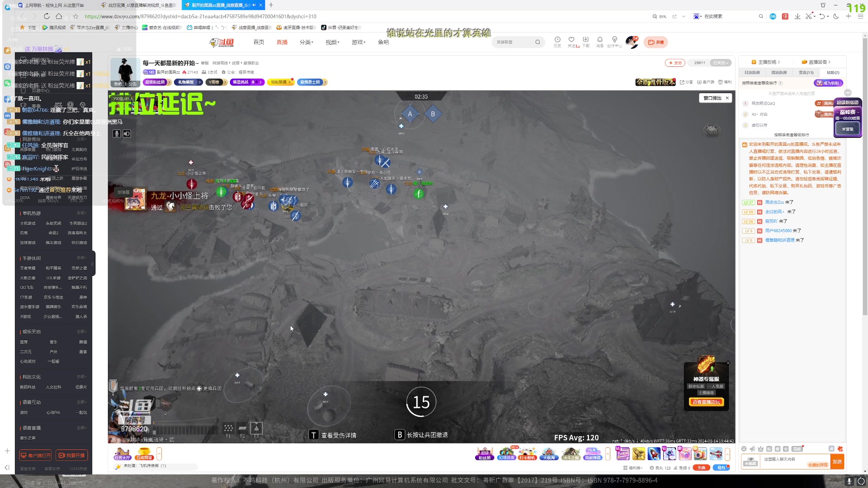Switch to the 日活跃度 tab

click(x=752, y=72)
